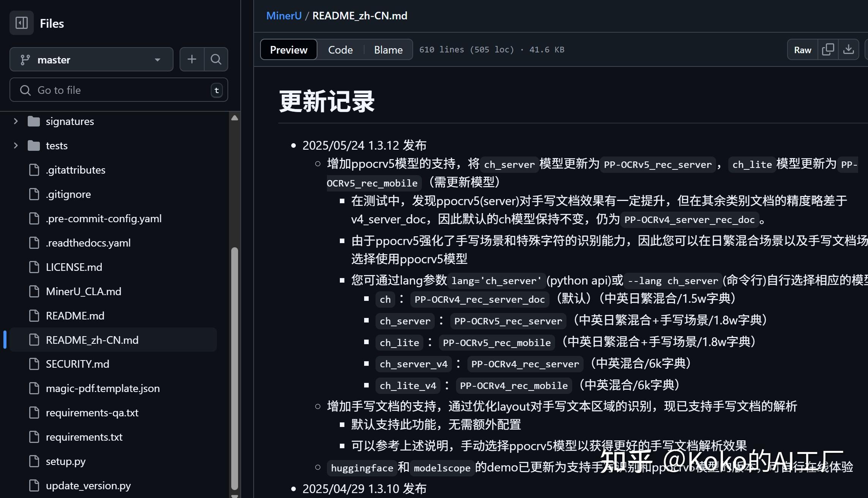Open the add new file plus icon
This screenshot has height=498, width=868.
(191, 59)
